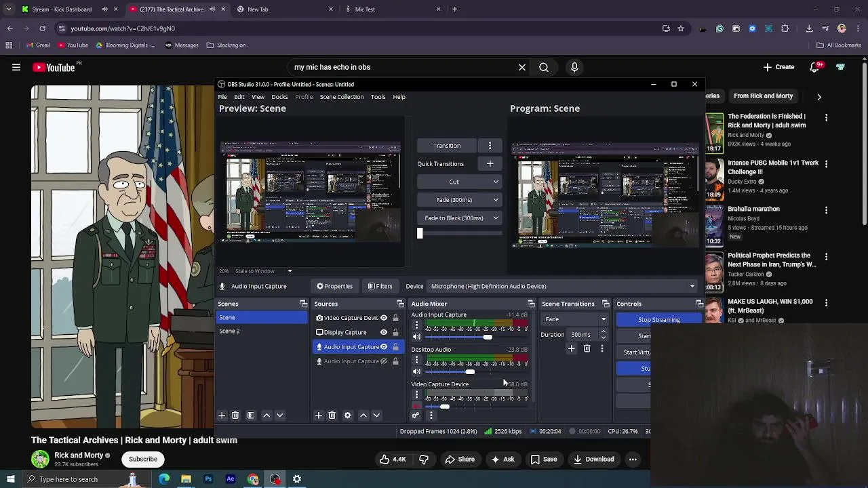
Task: Open the OBS File menu
Action: (x=222, y=97)
